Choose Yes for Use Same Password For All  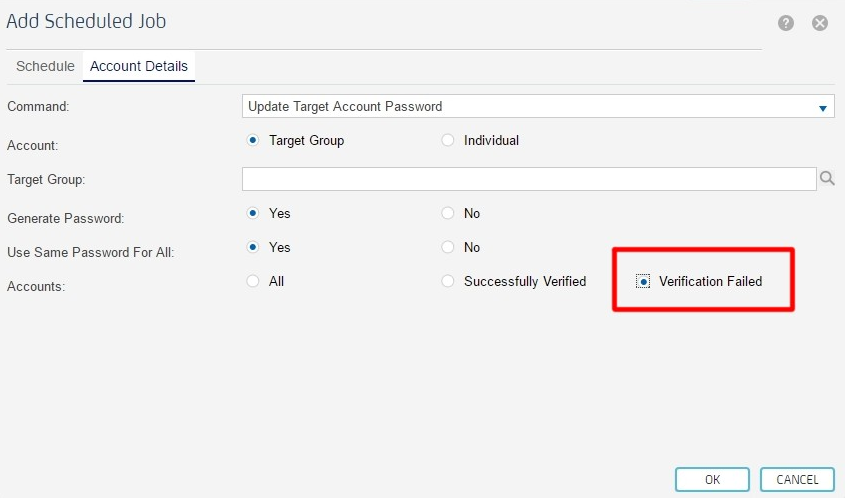253,247
